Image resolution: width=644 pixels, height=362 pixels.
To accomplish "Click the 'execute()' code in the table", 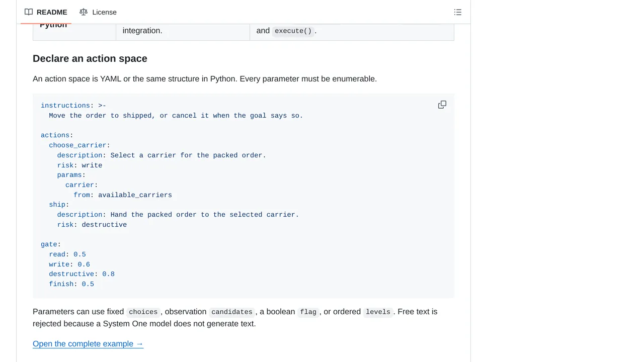I will click(293, 31).
